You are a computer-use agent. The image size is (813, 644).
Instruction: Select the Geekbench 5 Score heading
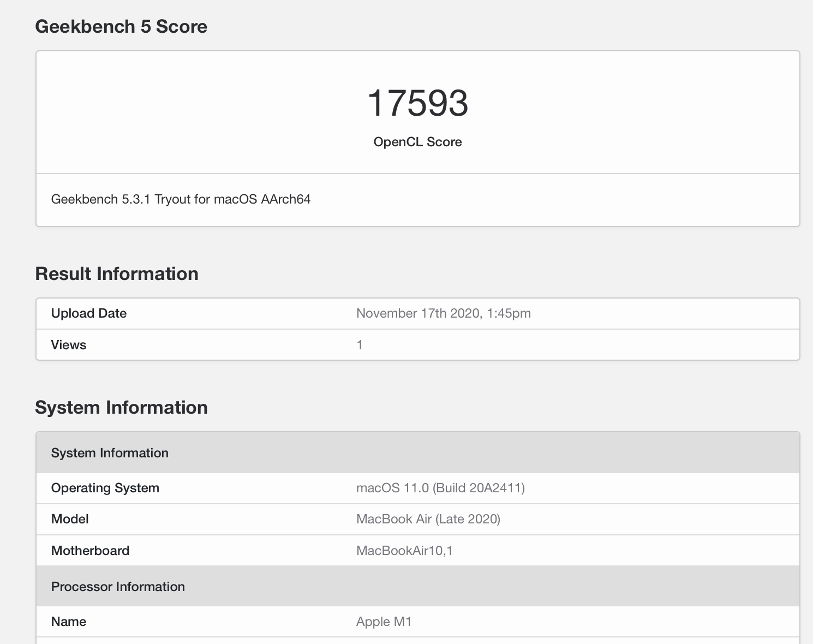coord(121,26)
